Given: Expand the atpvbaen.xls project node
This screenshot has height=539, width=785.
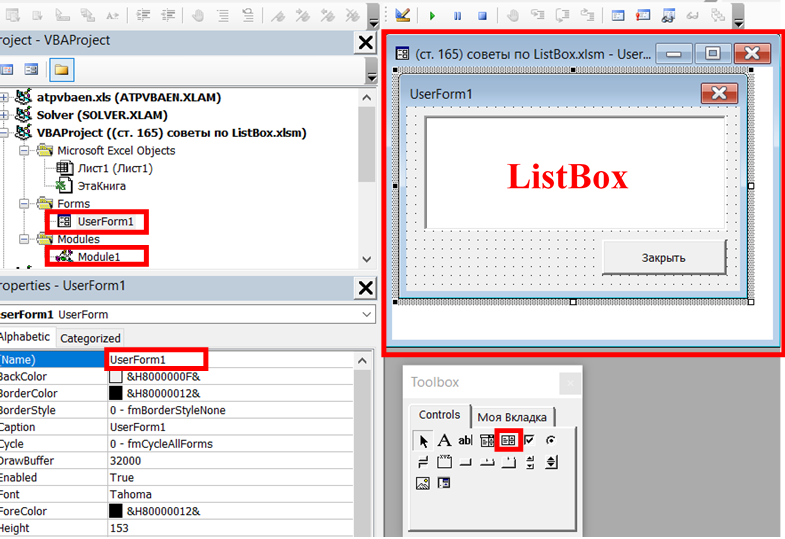Looking at the screenshot, I should tap(4, 97).
